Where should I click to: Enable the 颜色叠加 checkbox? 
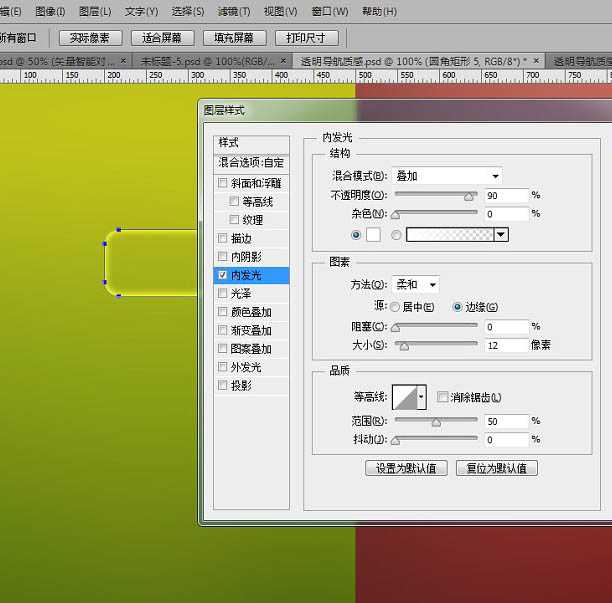click(x=222, y=312)
